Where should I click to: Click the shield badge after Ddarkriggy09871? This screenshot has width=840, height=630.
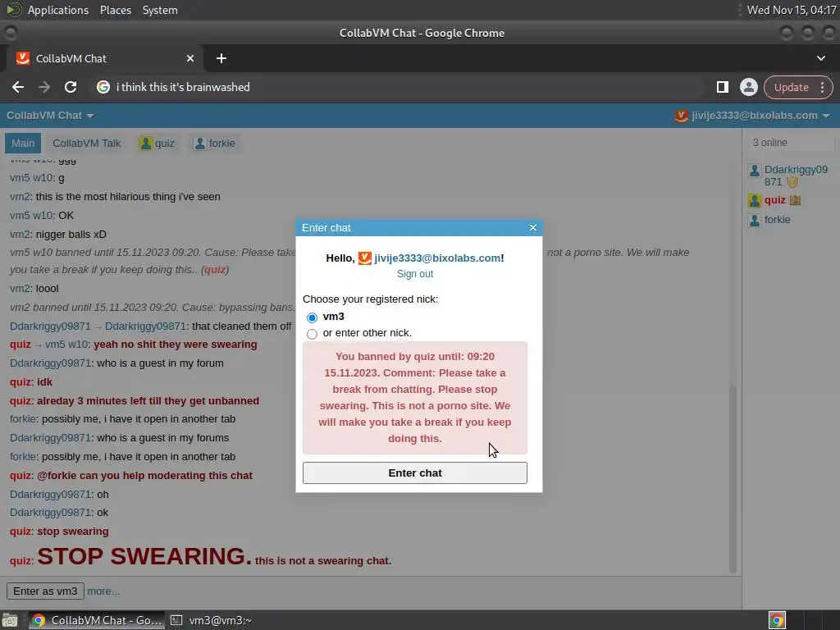(793, 182)
